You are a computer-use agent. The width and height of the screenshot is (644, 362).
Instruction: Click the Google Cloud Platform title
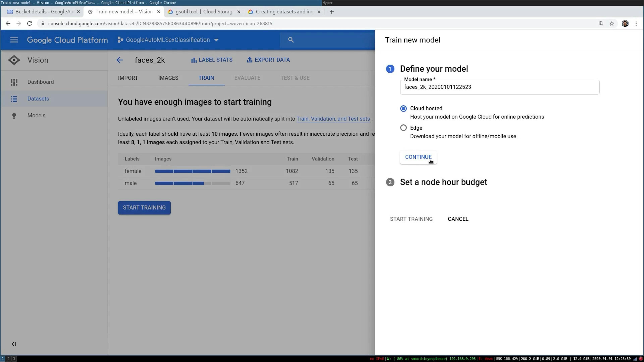pos(67,40)
